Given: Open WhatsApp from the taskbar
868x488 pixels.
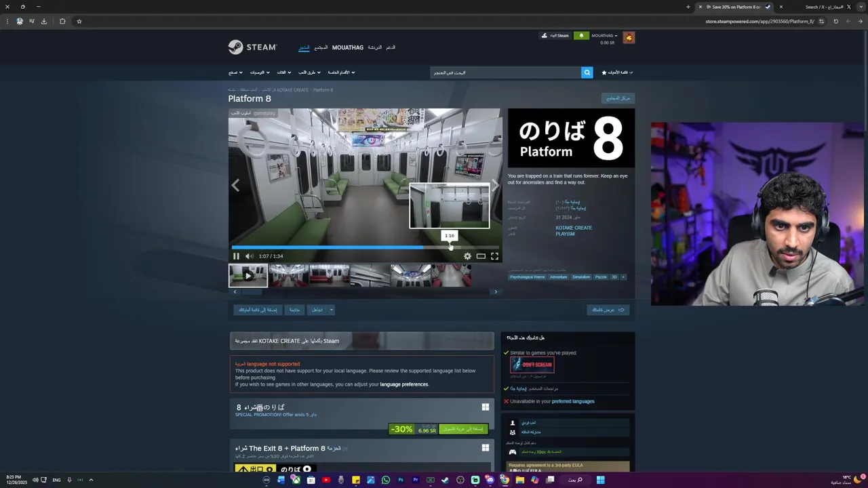Looking at the screenshot, I should coord(386,480).
